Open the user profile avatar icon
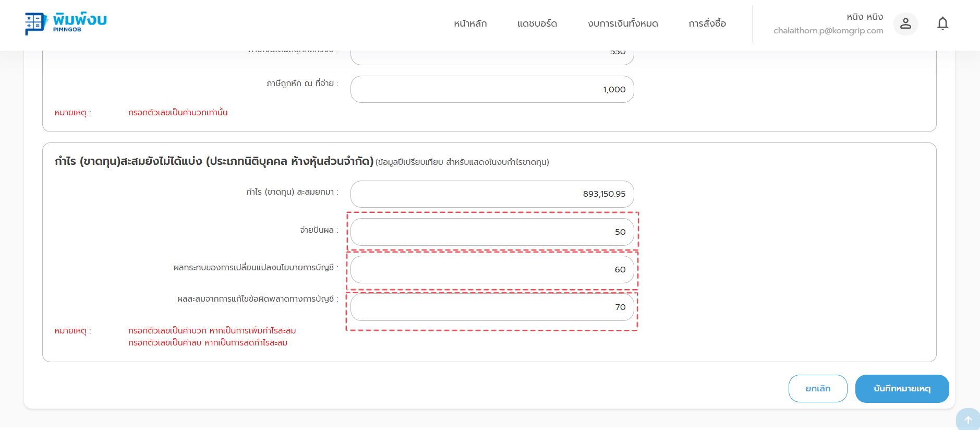Screen dimensions: 980x430 pyautogui.click(x=905, y=23)
